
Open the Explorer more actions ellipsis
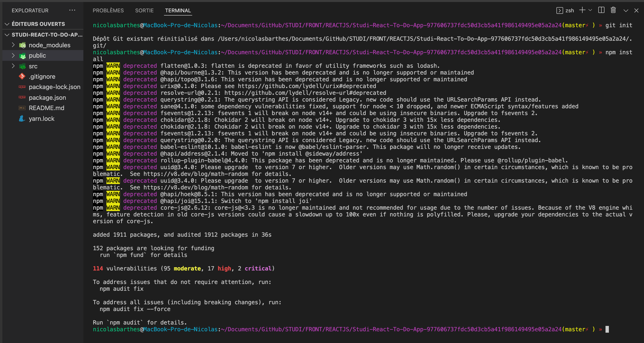[72, 10]
